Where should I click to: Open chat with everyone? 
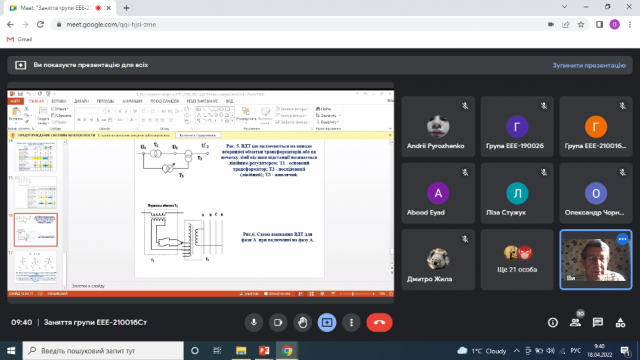tap(598, 322)
